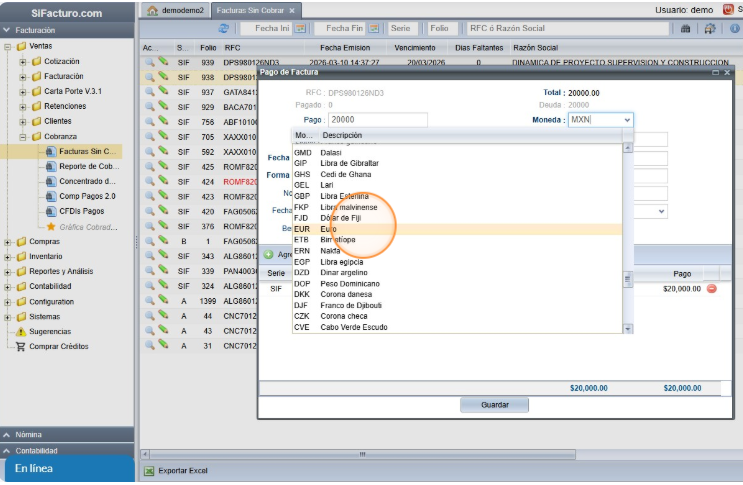Open the Moneda dropdown arrow
This screenshot has height=485, width=743.
627,120
